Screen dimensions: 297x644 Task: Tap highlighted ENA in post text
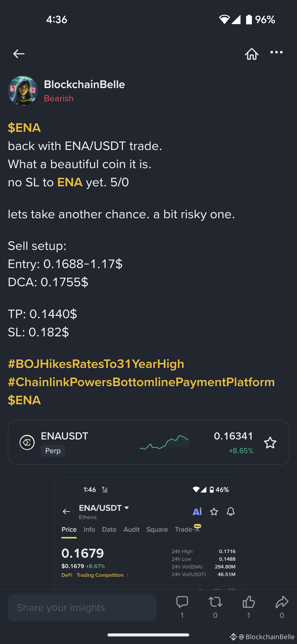click(x=70, y=182)
